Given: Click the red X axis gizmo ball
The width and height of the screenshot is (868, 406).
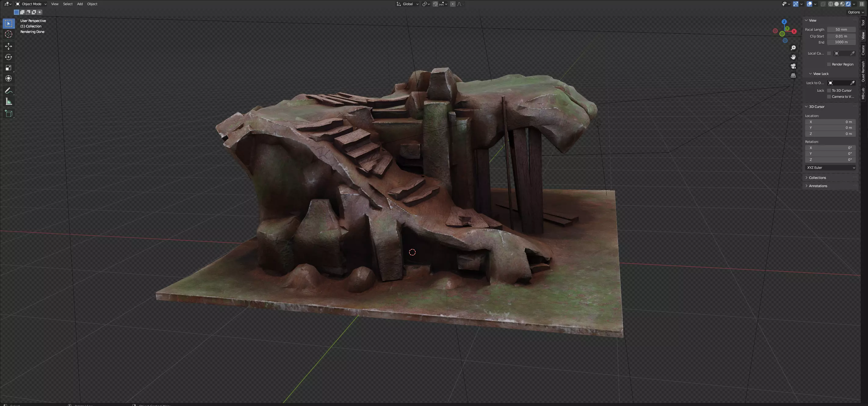Looking at the screenshot, I should coord(794,31).
